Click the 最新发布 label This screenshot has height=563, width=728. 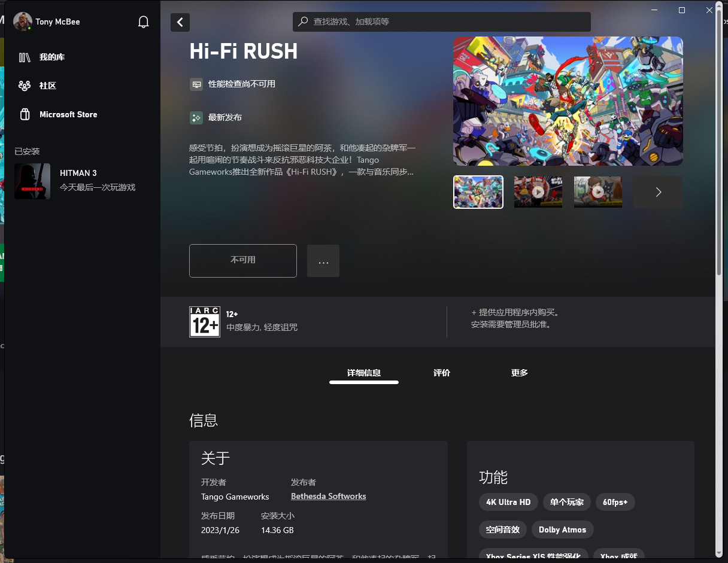[225, 118]
